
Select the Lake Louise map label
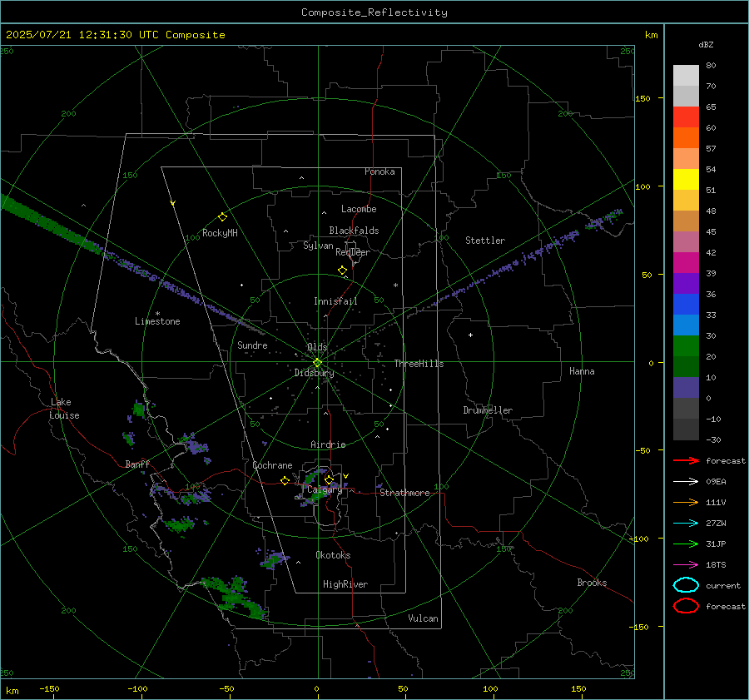(x=64, y=409)
